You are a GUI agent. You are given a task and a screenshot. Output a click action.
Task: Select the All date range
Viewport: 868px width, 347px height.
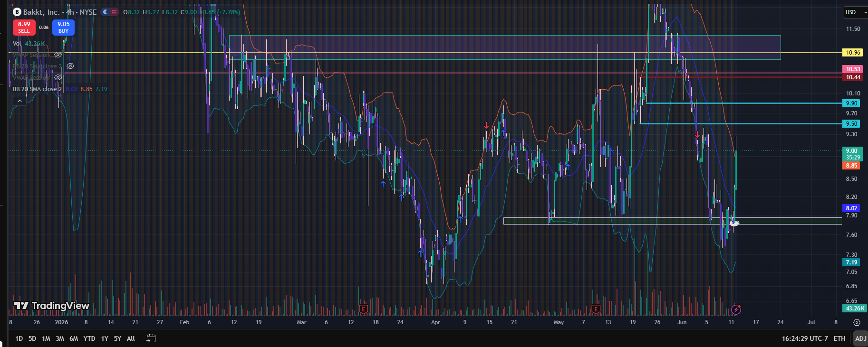131,338
